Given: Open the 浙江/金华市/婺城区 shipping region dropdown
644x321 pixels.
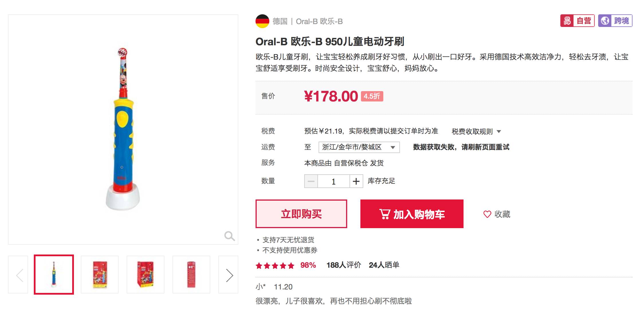Looking at the screenshot, I should 359,147.
